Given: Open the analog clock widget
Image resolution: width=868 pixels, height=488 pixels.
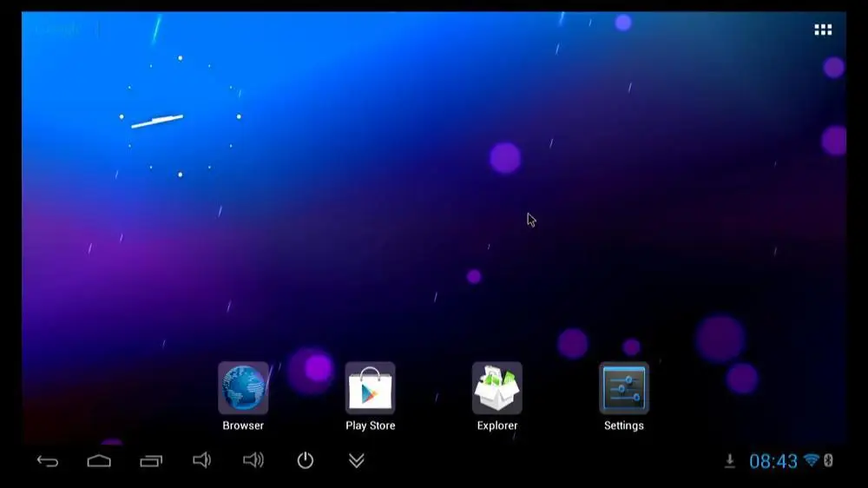Looking at the screenshot, I should click(180, 116).
